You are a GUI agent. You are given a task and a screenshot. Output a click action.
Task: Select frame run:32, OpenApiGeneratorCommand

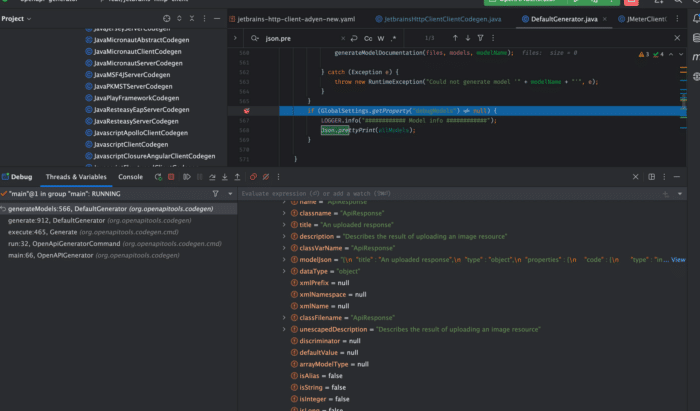pos(118,244)
